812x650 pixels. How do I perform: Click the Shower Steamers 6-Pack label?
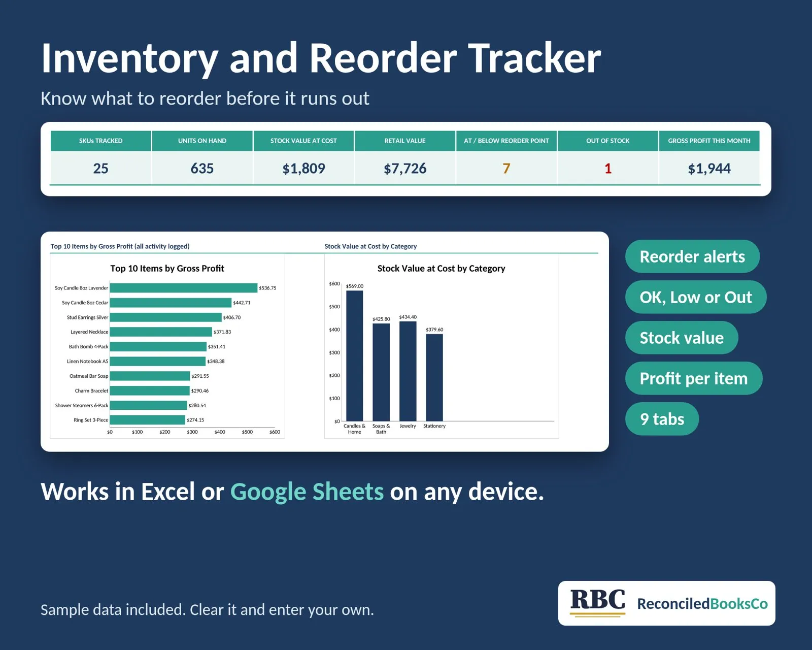pyautogui.click(x=82, y=406)
